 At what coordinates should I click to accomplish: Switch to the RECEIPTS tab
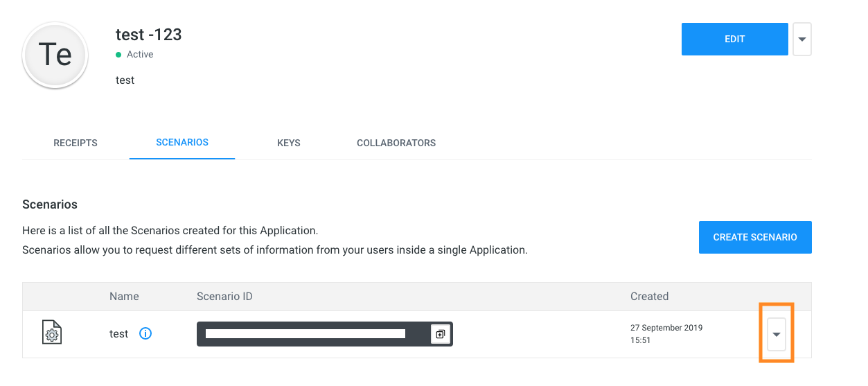tap(76, 143)
